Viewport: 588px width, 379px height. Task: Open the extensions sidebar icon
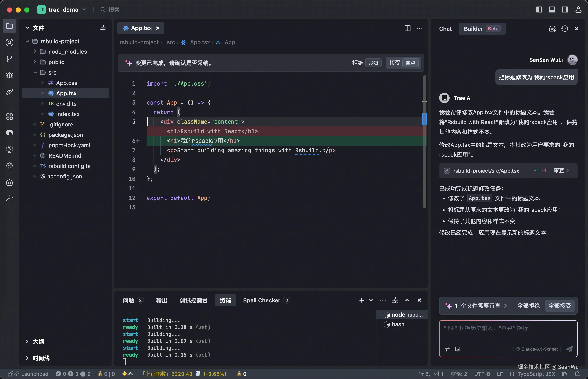tap(9, 117)
